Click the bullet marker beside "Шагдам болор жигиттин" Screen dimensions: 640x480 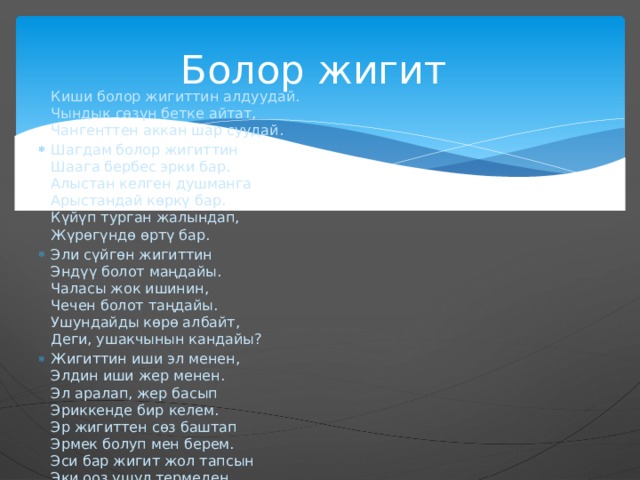click(41, 150)
